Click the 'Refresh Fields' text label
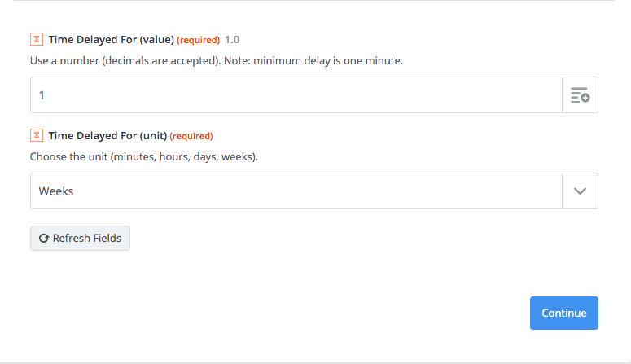 [x=87, y=239]
